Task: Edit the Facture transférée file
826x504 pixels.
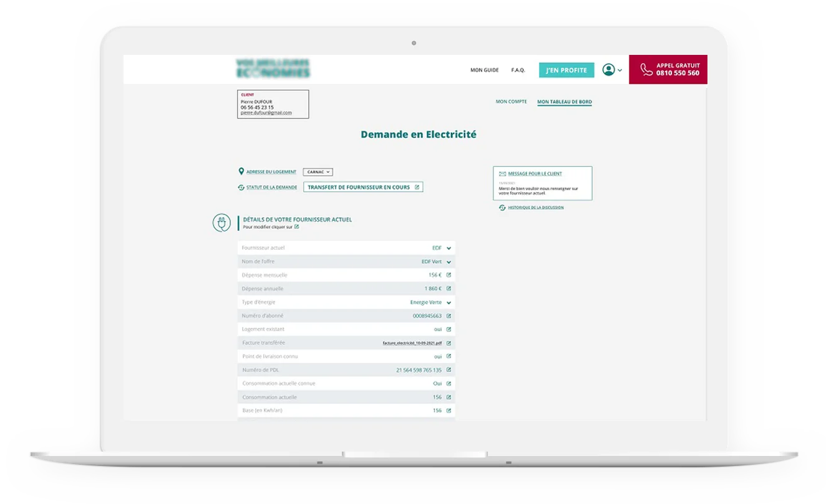Action: click(449, 343)
